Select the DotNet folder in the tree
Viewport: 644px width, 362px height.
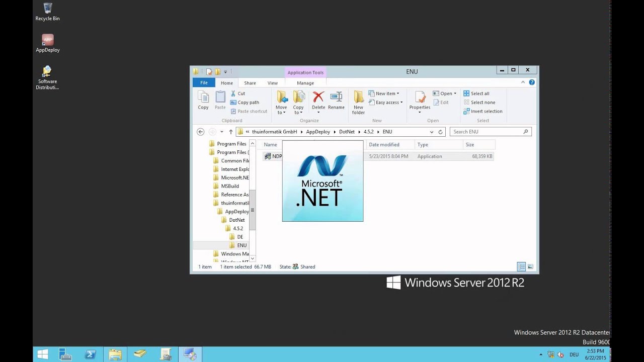(233, 220)
